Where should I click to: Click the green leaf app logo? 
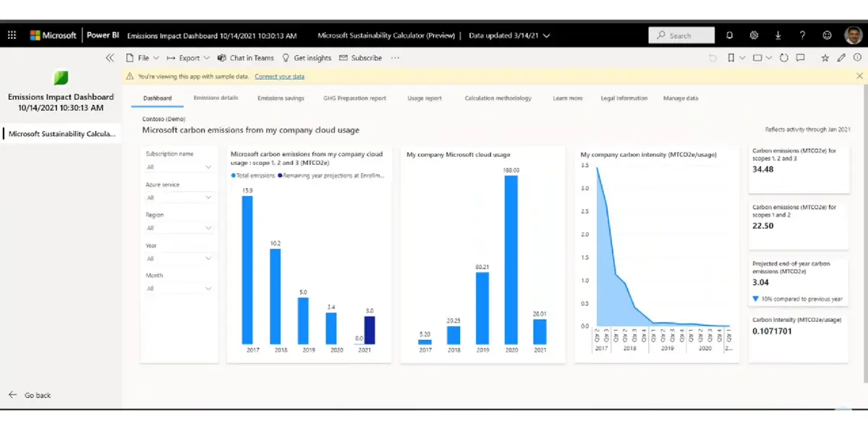(61, 78)
